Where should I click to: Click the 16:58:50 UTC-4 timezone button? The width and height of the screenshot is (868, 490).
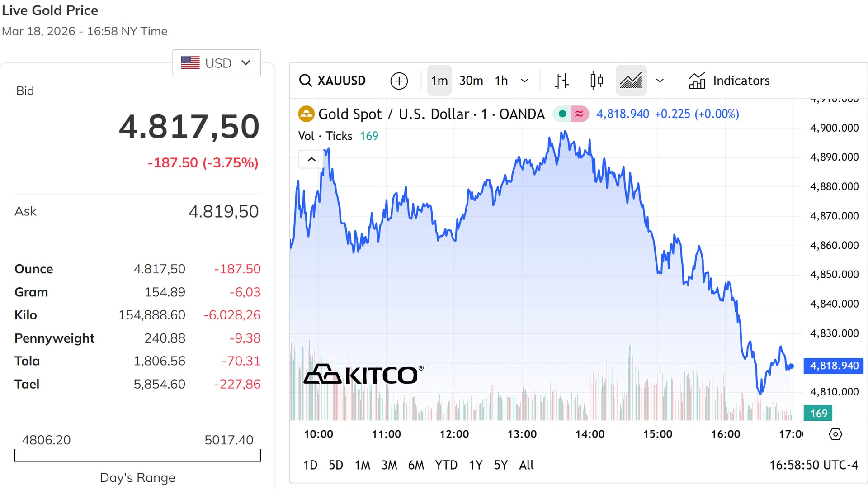coord(813,465)
